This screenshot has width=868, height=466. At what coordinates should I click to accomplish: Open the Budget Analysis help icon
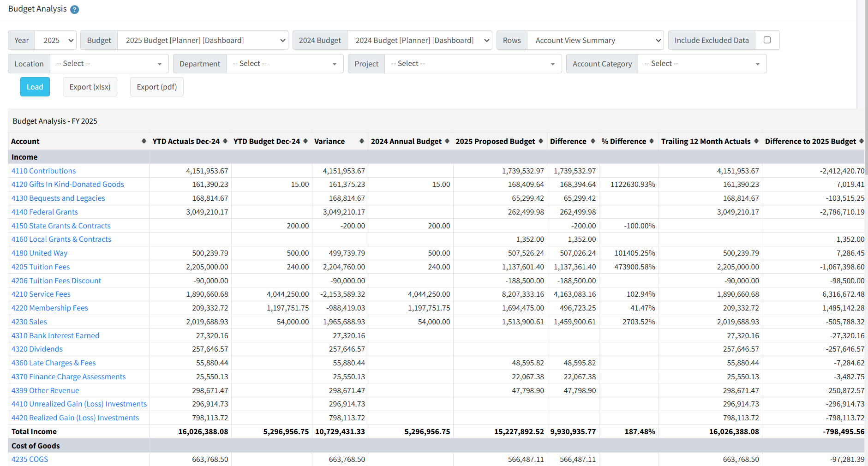pyautogui.click(x=74, y=9)
